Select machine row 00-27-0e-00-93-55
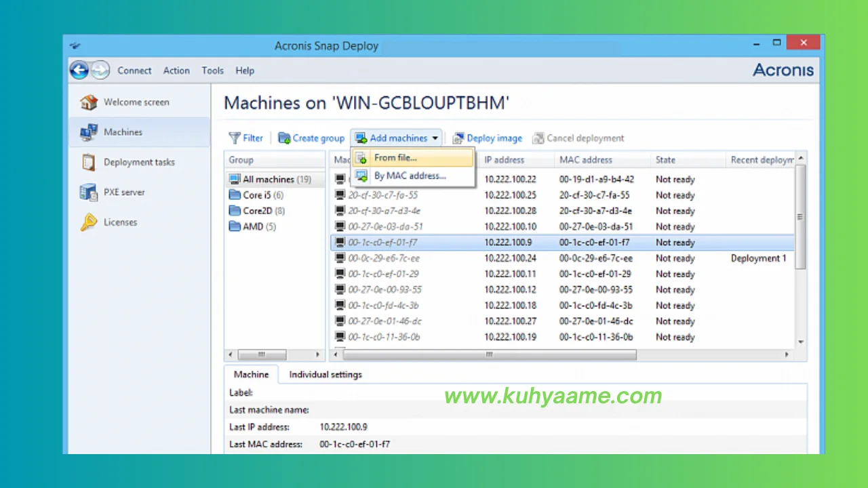Screen dimensions: 868x488 (562, 289)
